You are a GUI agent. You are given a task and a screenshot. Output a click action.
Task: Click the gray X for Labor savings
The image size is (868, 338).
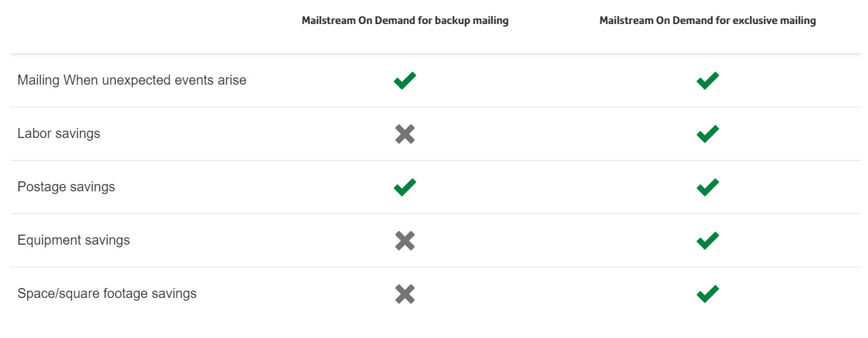[405, 134]
